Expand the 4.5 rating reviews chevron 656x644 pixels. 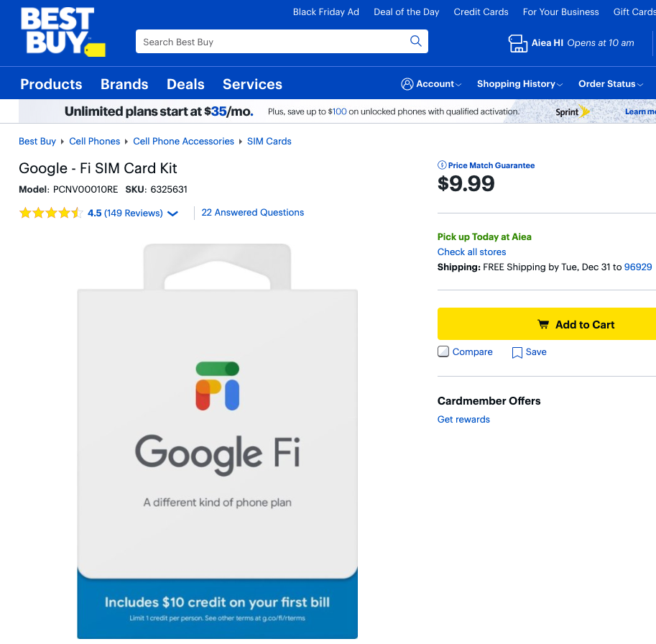point(172,213)
